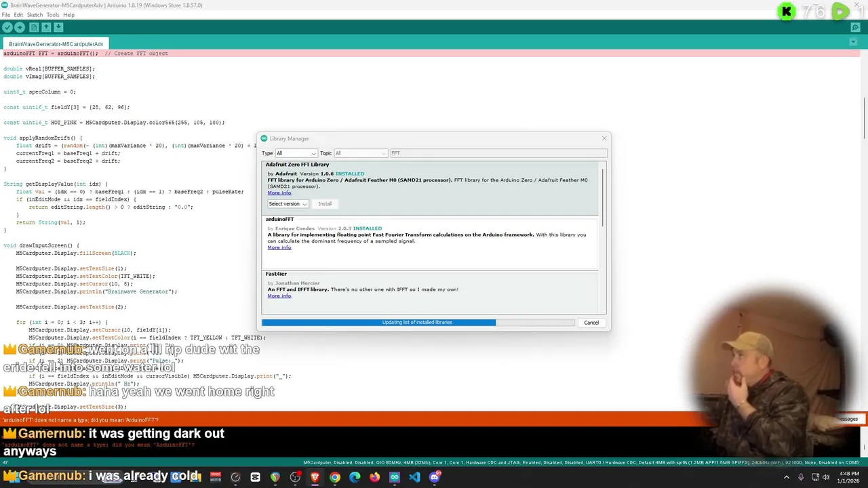Viewport: 868px width, 488px height.
Task: Click the Kick logo overlay icon
Action: (x=787, y=12)
